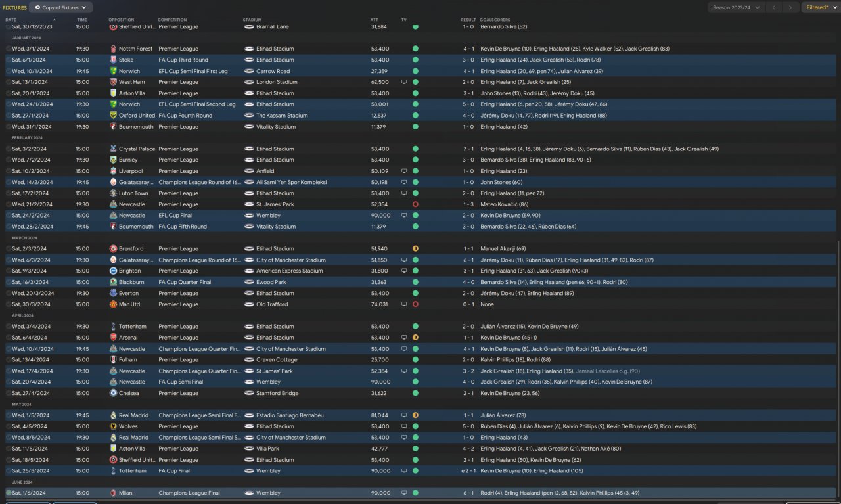Select the row circle for Sat, 13/1/2024
The width and height of the screenshot is (841, 504).
point(9,82)
